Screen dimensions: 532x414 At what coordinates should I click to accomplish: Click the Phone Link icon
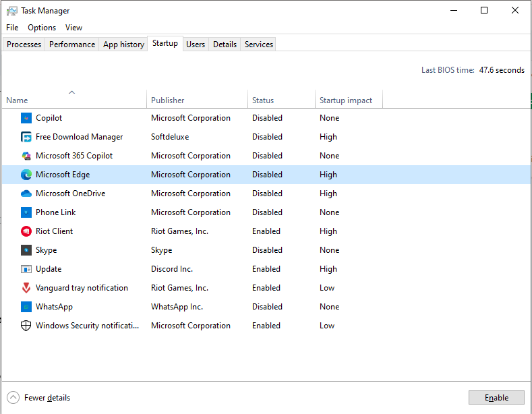coord(26,212)
